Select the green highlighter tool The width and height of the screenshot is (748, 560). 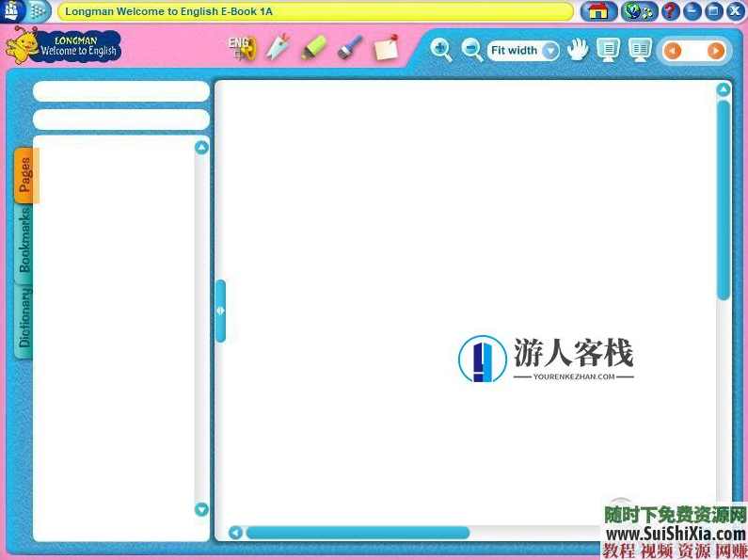313,48
